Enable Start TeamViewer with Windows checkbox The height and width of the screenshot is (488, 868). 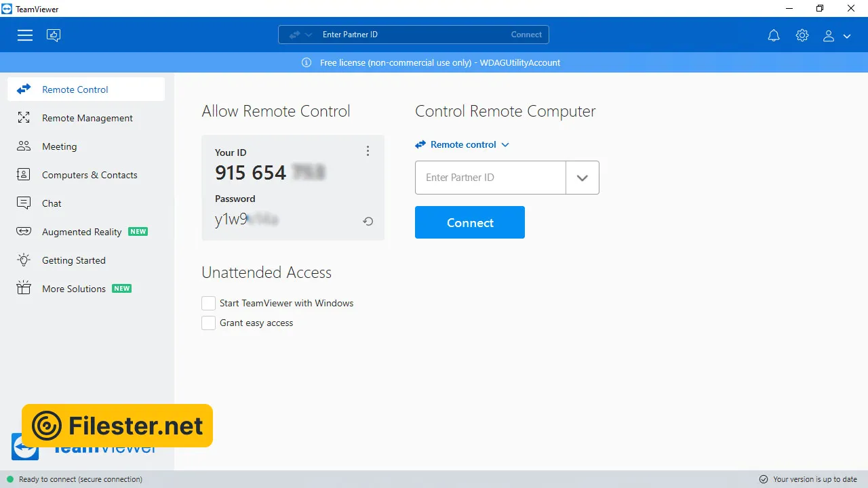coord(209,304)
